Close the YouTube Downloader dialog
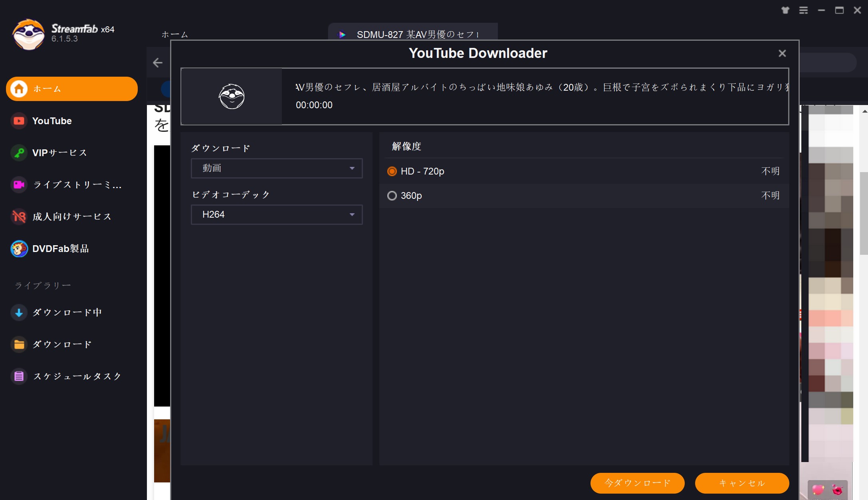868x500 pixels. [782, 53]
